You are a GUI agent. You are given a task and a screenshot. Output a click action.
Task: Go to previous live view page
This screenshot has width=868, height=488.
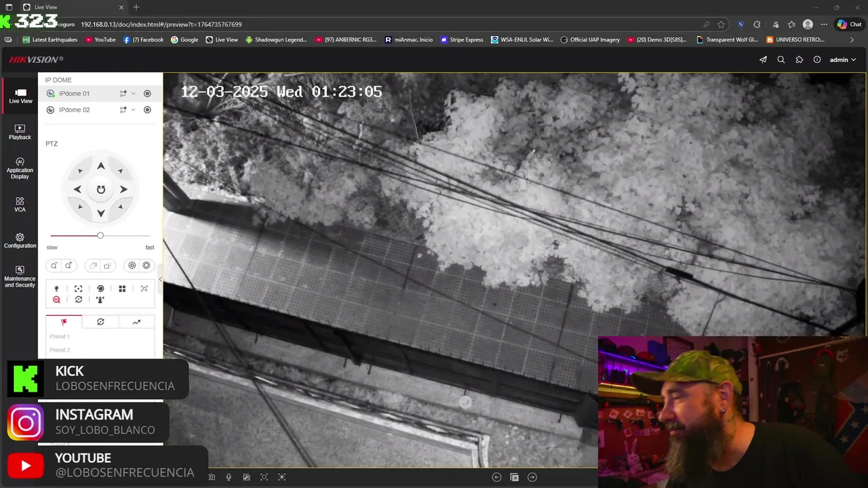click(x=496, y=477)
